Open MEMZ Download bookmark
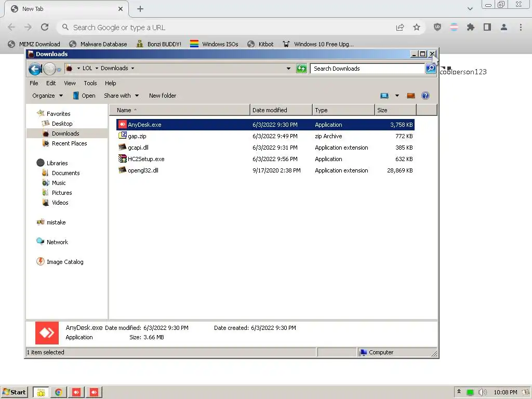The image size is (532, 399). click(34, 44)
